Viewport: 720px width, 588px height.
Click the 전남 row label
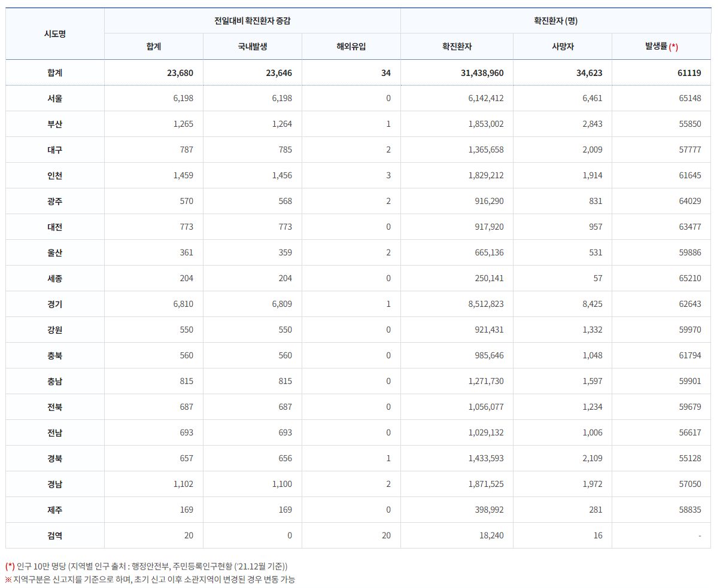point(55,432)
